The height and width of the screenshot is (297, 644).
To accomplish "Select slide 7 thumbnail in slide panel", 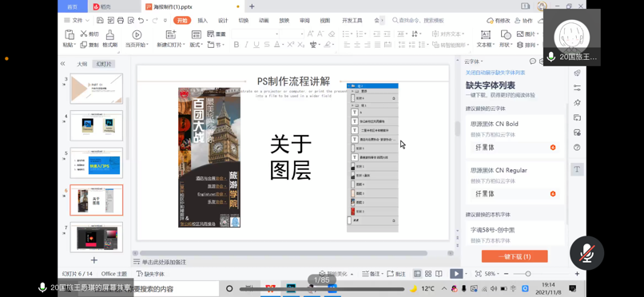I will [97, 237].
